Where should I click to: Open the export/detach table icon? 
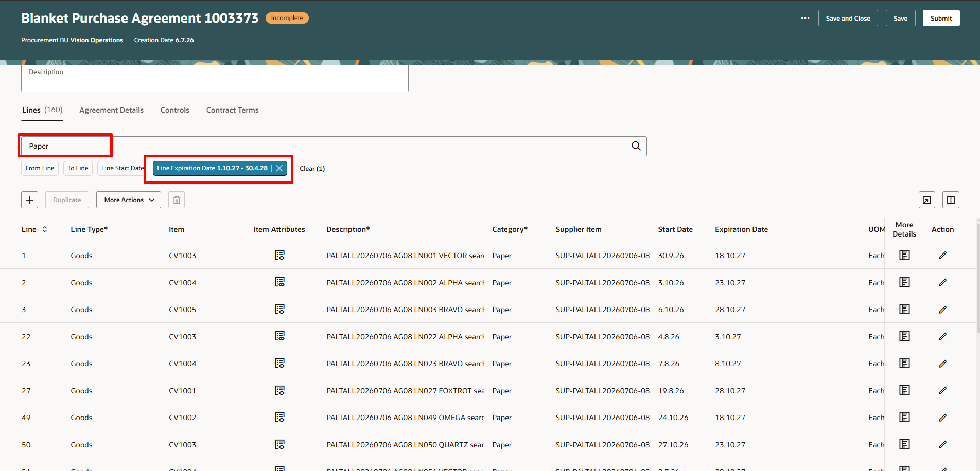(x=927, y=200)
